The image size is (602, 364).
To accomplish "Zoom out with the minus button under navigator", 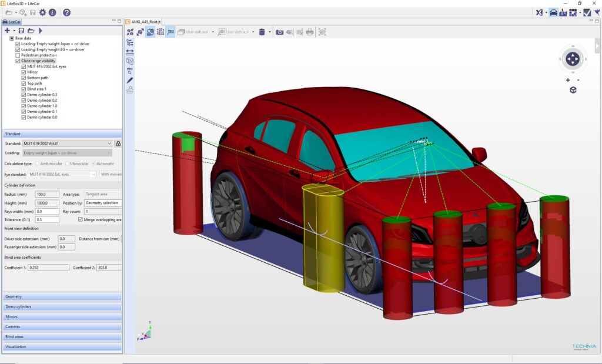I will click(x=578, y=80).
